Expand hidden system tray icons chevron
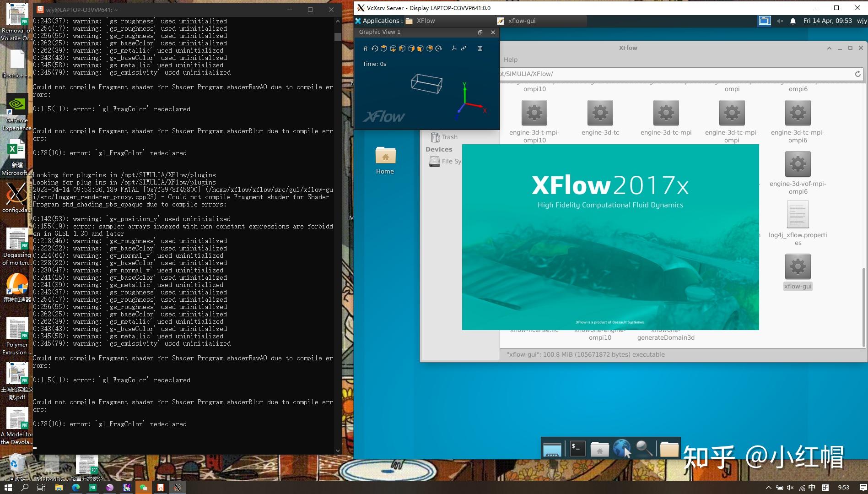This screenshot has height=494, width=868. point(768,488)
